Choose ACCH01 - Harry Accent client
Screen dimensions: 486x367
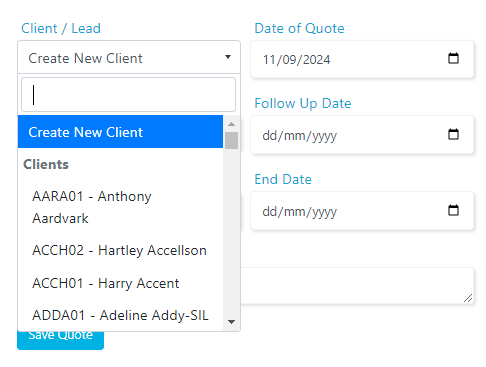point(120,283)
